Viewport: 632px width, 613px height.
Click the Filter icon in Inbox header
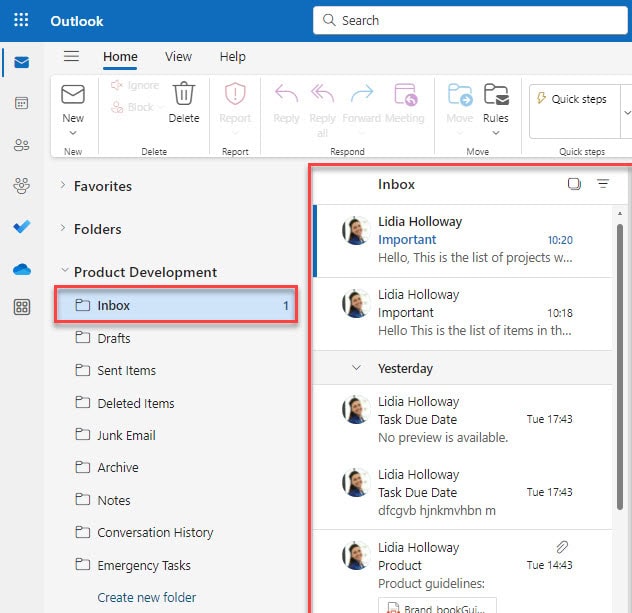[x=603, y=184]
